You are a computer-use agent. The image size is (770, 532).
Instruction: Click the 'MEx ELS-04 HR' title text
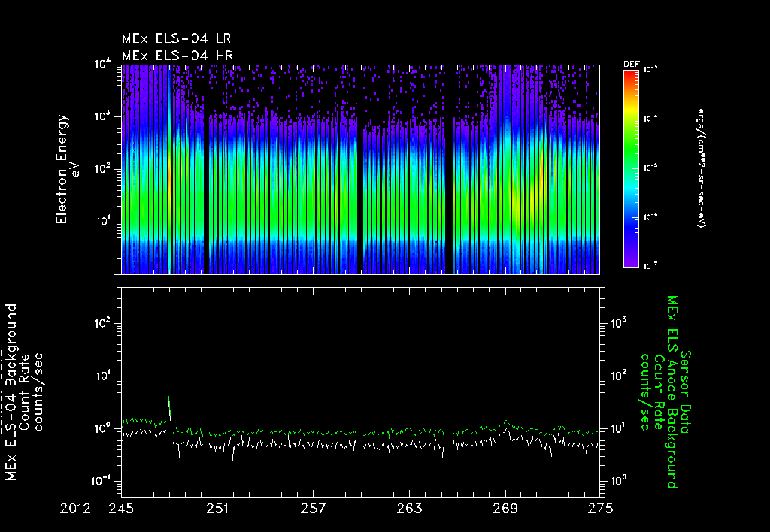point(177,56)
